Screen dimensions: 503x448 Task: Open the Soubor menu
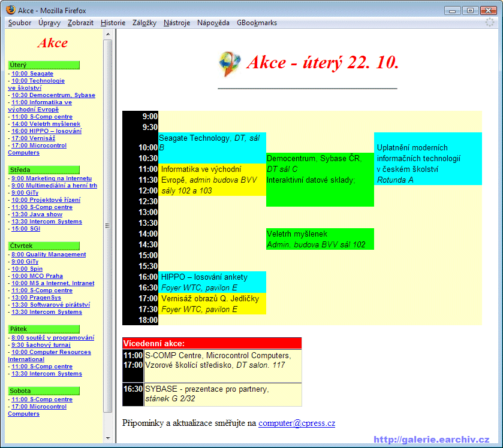pos(20,23)
